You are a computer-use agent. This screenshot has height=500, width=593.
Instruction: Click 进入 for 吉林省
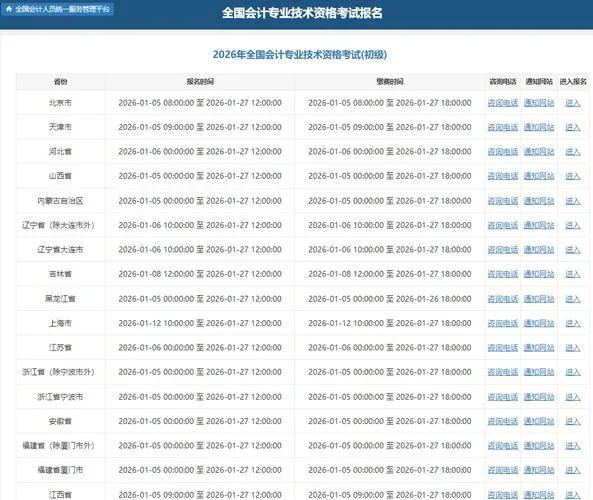(x=573, y=274)
